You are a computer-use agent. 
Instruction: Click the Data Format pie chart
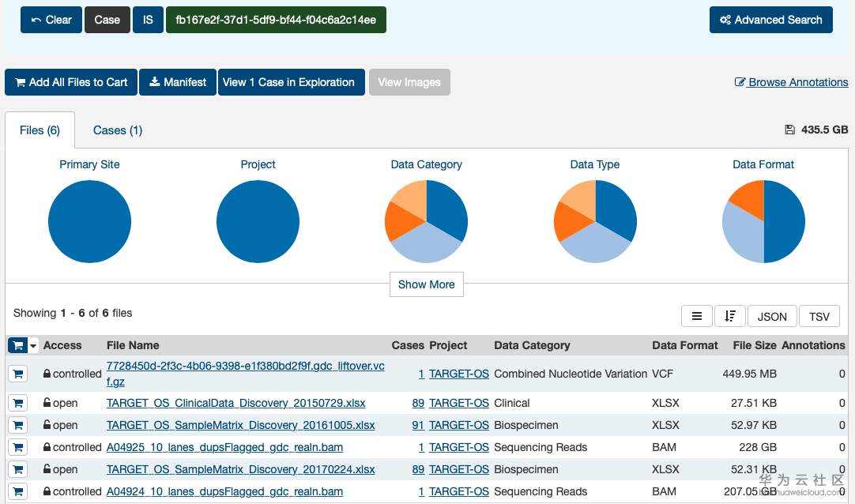(x=763, y=221)
